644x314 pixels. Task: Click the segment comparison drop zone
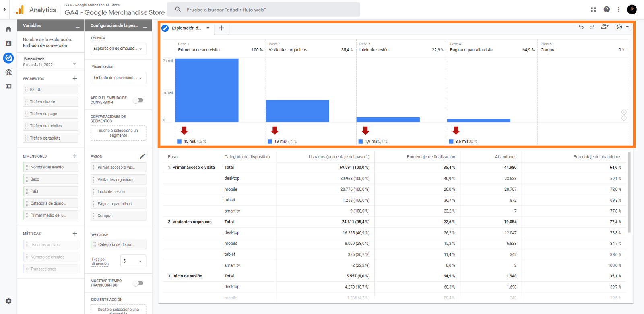click(x=118, y=133)
